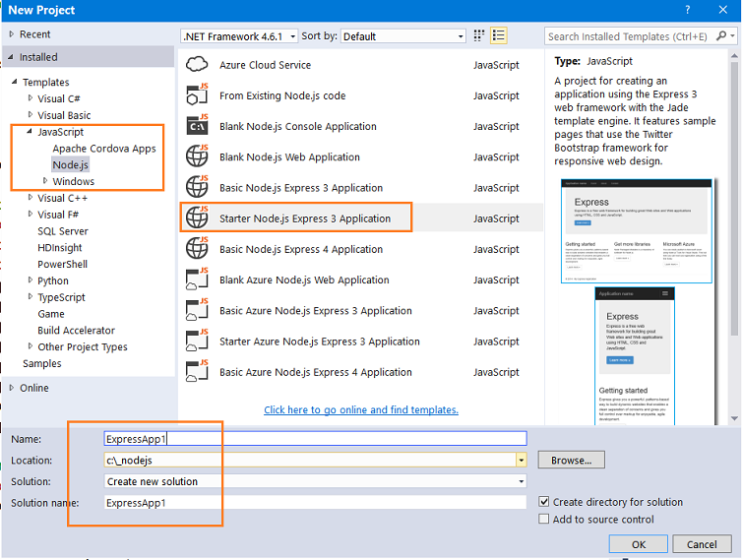Screen dimensions: 742x560
Task: Open the .NET Framework version dropdown
Action: point(239,36)
